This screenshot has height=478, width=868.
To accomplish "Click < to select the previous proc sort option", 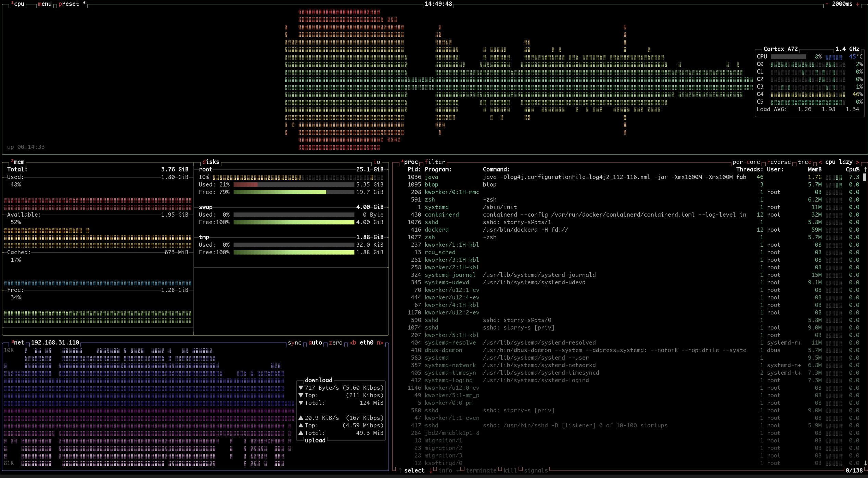I will tap(820, 162).
